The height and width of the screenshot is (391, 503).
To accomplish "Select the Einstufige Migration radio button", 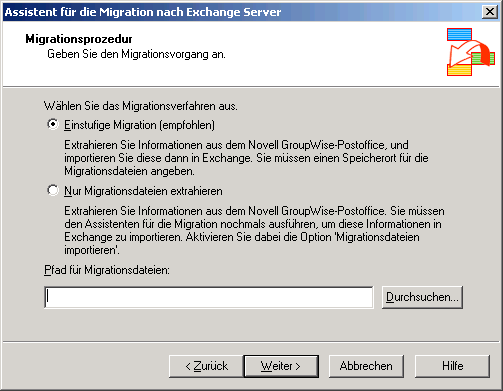I will (x=53, y=125).
